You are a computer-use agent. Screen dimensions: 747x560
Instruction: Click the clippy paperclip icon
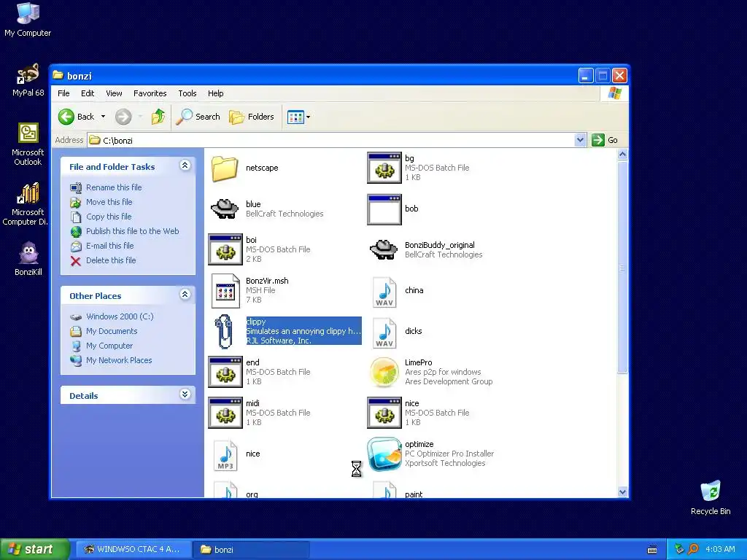(223, 332)
